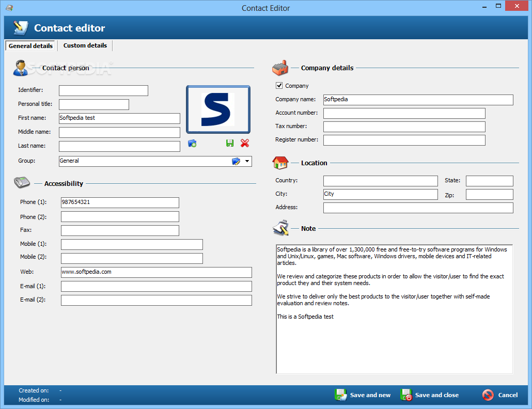Focus the Personal title field

(94, 104)
